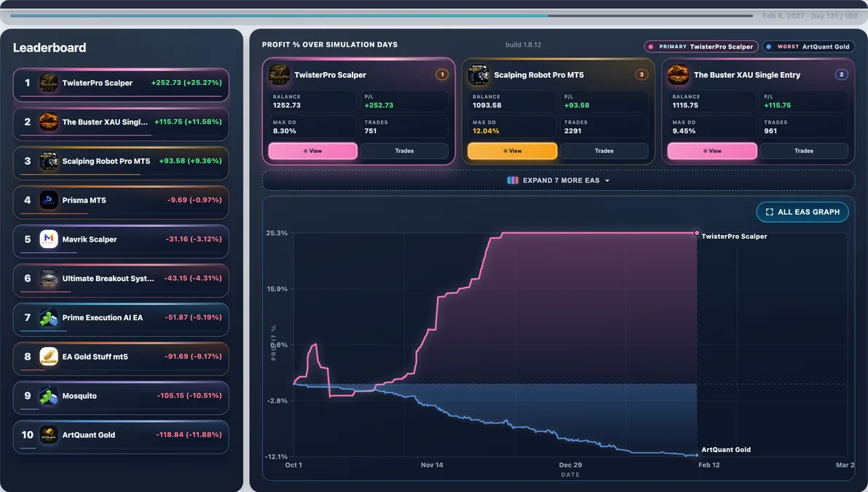Click the simulation day progress bar
Screen dimensions: 868x492
pos(382,16)
